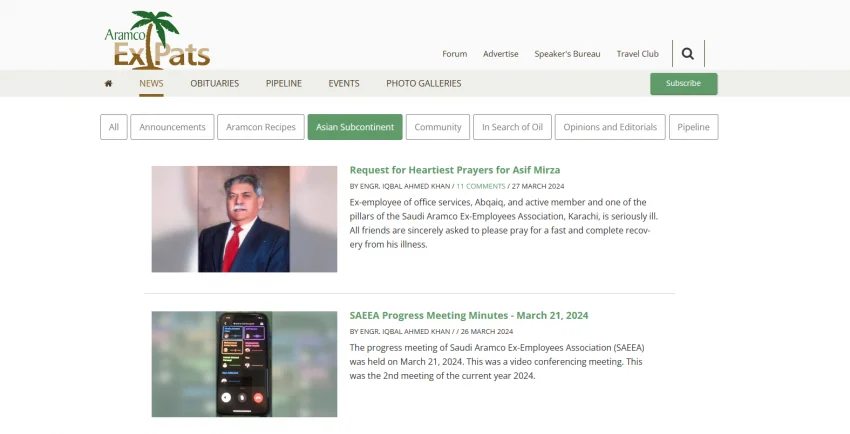This screenshot has width=850, height=434.
Task: Go to the Obituaries section
Action: (x=214, y=84)
